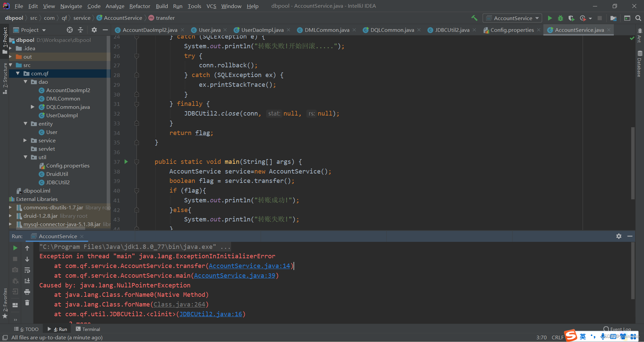
Task: Clear the Run console with trash icon
Action: click(27, 303)
